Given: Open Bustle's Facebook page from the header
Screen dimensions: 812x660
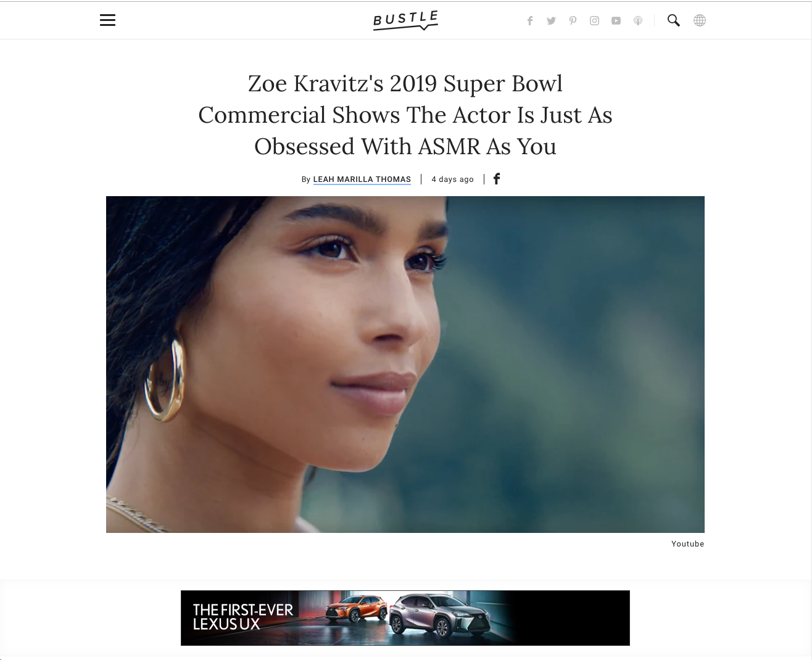Looking at the screenshot, I should [529, 21].
